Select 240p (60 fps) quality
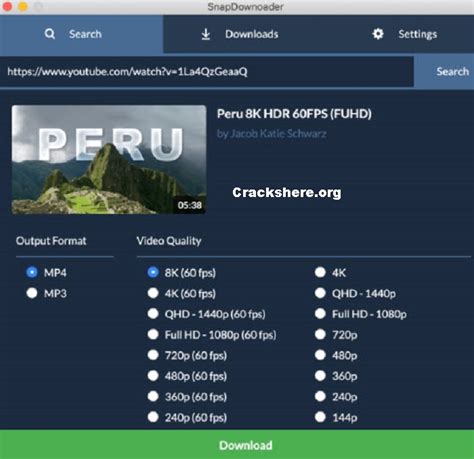Viewport: 474px width, 459px height. (153, 417)
